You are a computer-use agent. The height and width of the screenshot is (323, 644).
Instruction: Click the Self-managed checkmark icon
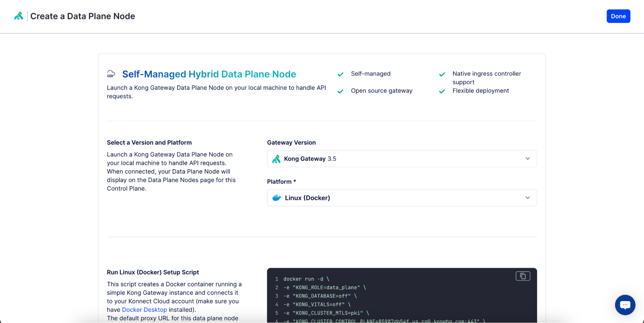coord(340,74)
